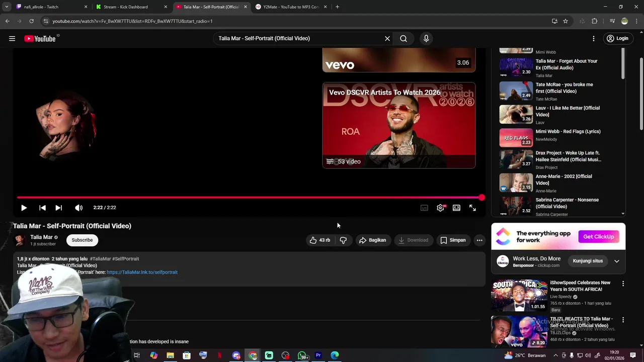
Task: Open the Talia Mar channel name
Action: 41,237
